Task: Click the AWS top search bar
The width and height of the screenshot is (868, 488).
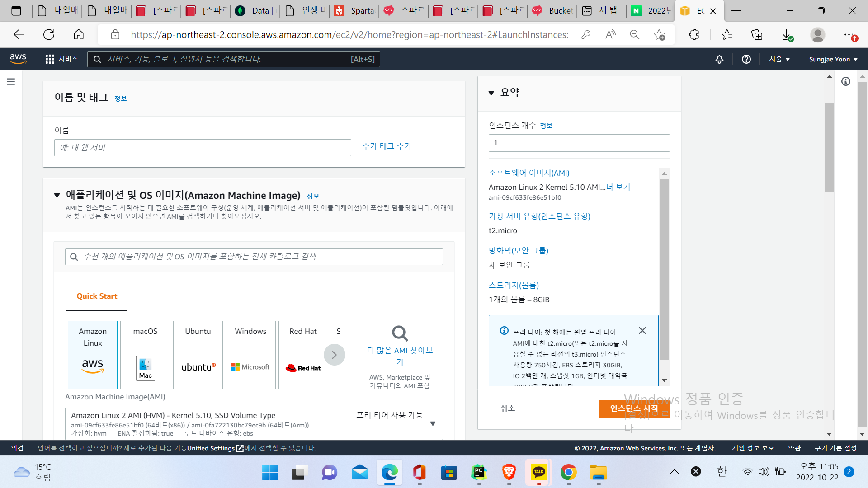Action: tap(233, 59)
